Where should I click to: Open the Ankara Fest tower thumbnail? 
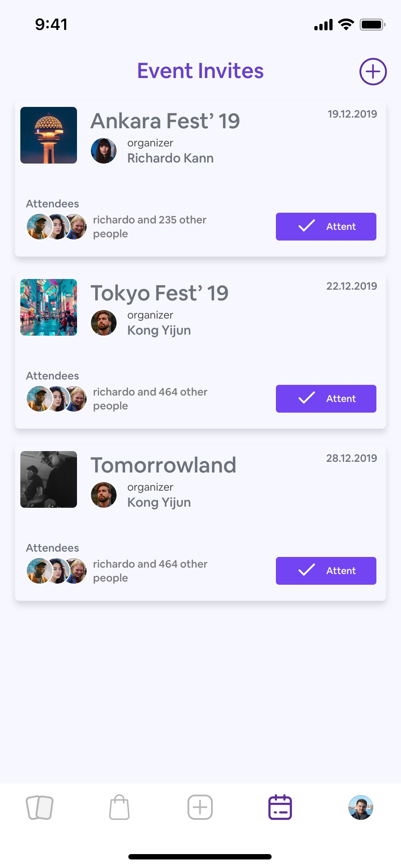(x=48, y=135)
